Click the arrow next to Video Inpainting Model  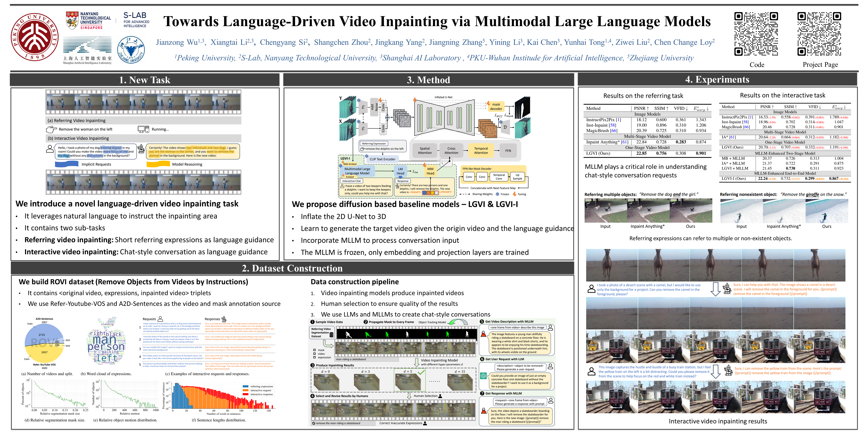[417, 362]
